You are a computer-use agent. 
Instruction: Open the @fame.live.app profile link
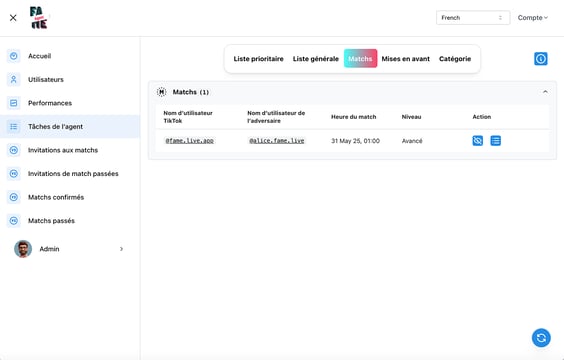coord(190,141)
